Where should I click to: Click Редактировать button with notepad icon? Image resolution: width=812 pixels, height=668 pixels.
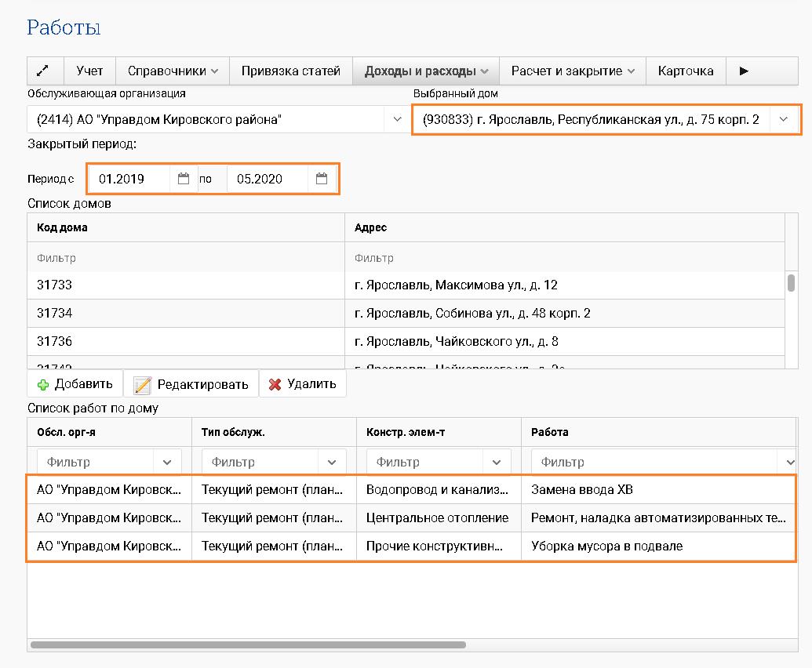(191, 384)
